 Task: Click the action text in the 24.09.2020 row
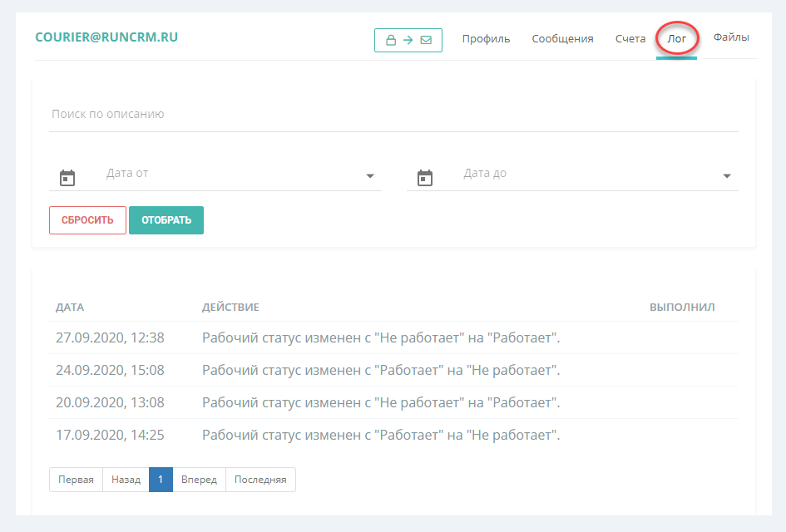(381, 370)
